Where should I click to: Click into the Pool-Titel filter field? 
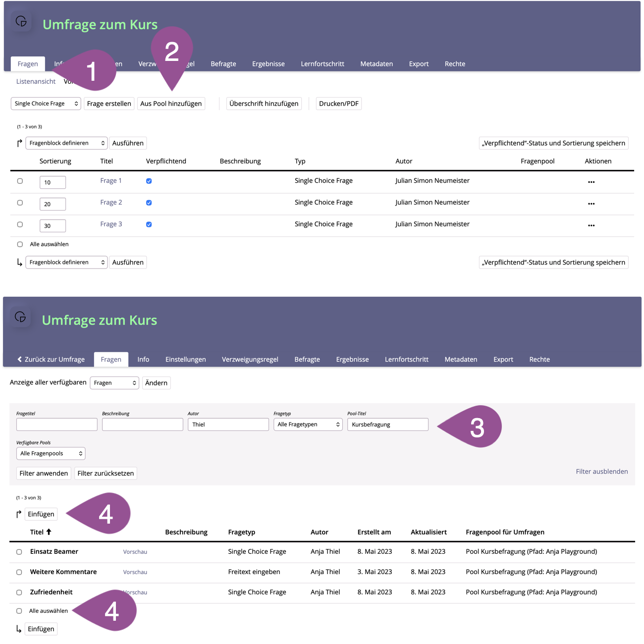(387, 425)
